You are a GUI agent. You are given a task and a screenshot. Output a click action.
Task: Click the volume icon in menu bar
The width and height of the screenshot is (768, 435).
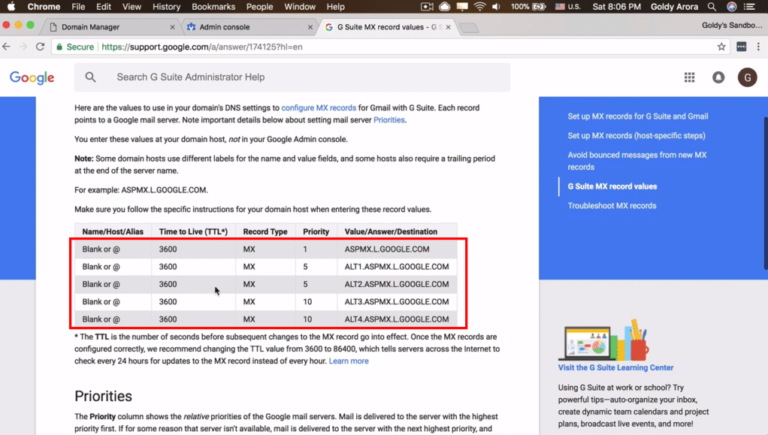coord(496,7)
